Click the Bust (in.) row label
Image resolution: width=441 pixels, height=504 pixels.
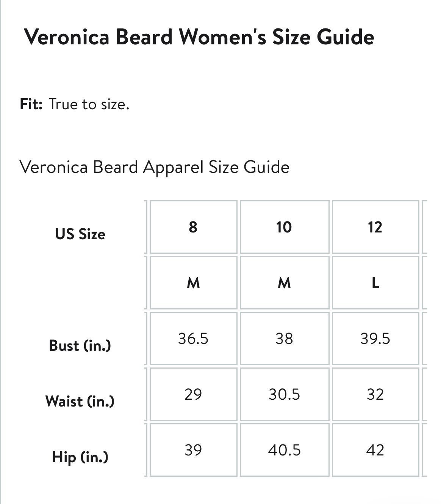(80, 345)
